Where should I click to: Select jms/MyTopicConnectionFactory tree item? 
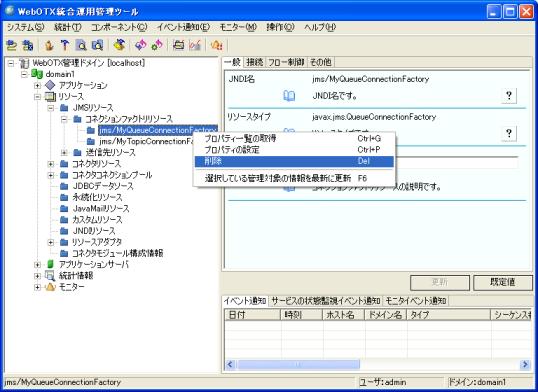[147, 141]
